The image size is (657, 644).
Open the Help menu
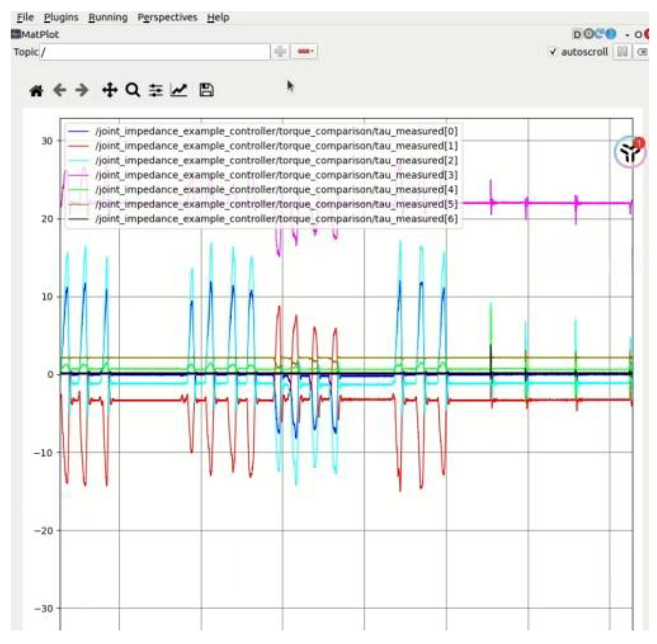tap(218, 17)
